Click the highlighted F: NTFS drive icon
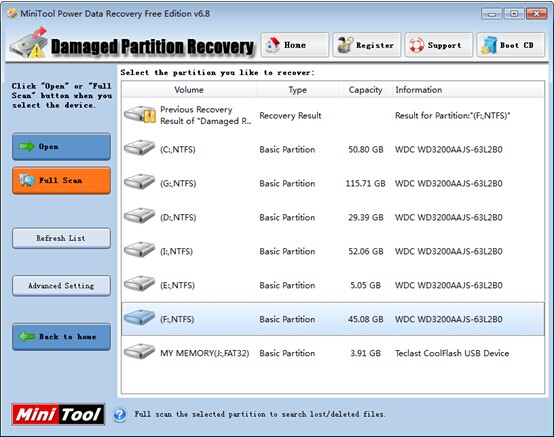 [x=140, y=317]
